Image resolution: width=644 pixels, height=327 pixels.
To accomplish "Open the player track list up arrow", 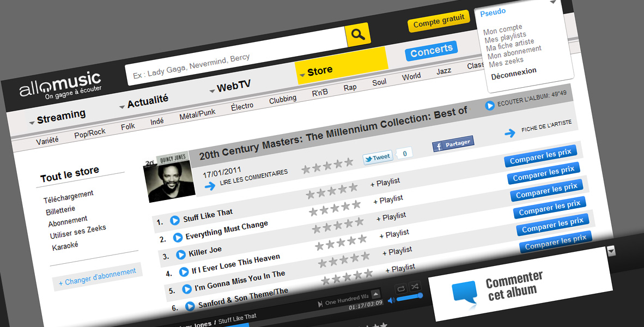I will click(376, 294).
